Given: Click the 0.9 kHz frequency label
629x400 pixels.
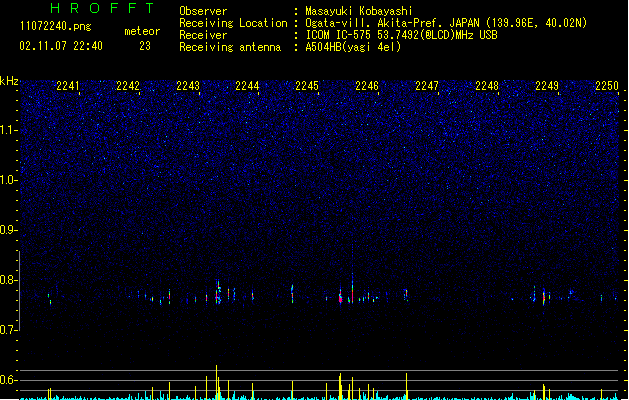Looking at the screenshot, I should [x=9, y=230].
